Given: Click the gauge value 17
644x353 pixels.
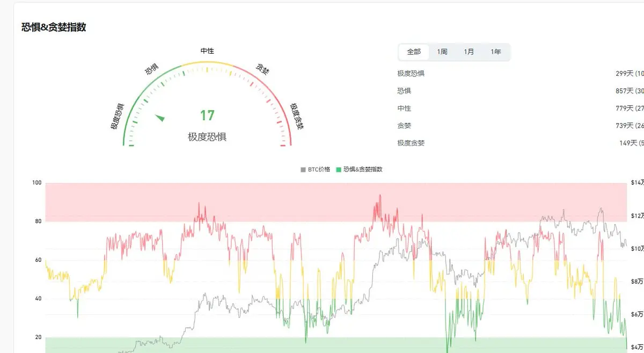Looking at the screenshot, I should coord(207,116).
